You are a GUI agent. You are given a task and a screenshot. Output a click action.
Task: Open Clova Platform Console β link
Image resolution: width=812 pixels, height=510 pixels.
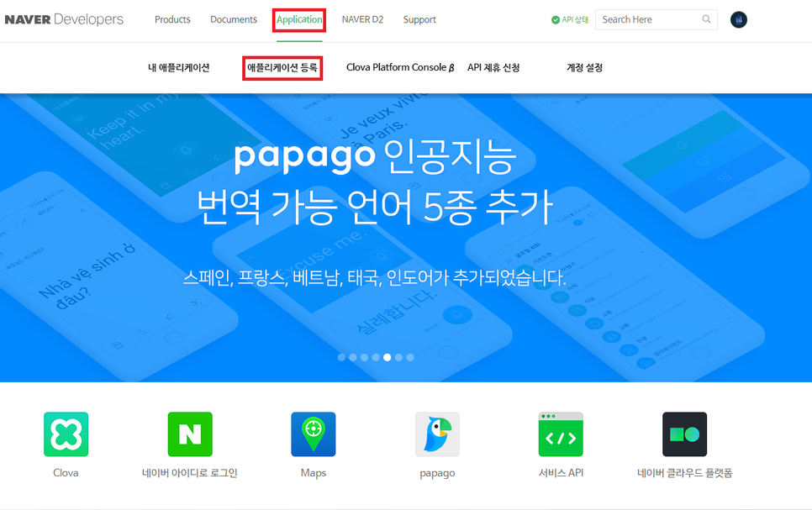click(x=400, y=67)
